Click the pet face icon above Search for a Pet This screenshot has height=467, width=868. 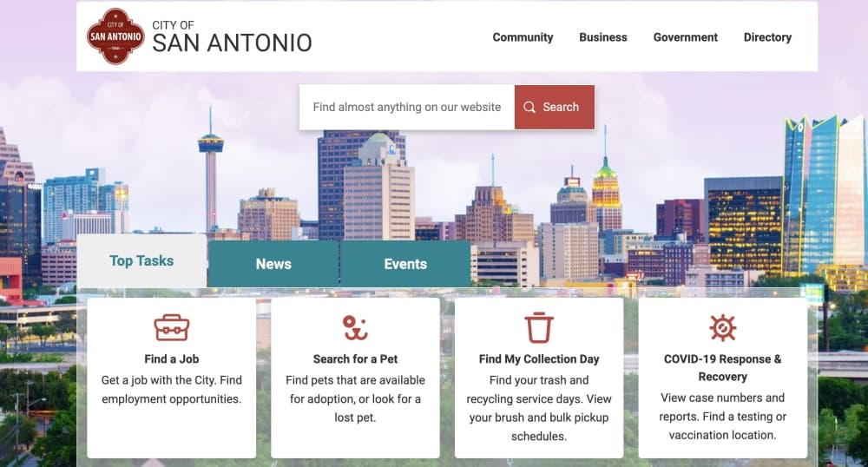coord(355,327)
